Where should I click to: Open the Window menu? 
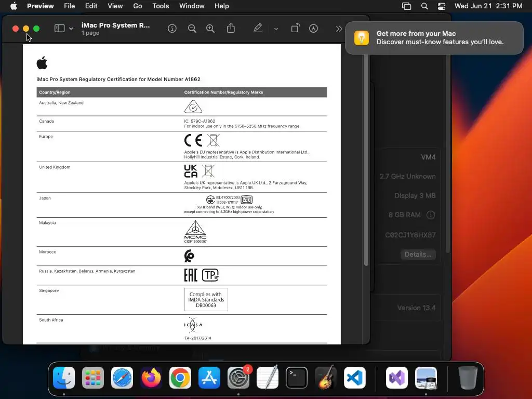click(192, 6)
